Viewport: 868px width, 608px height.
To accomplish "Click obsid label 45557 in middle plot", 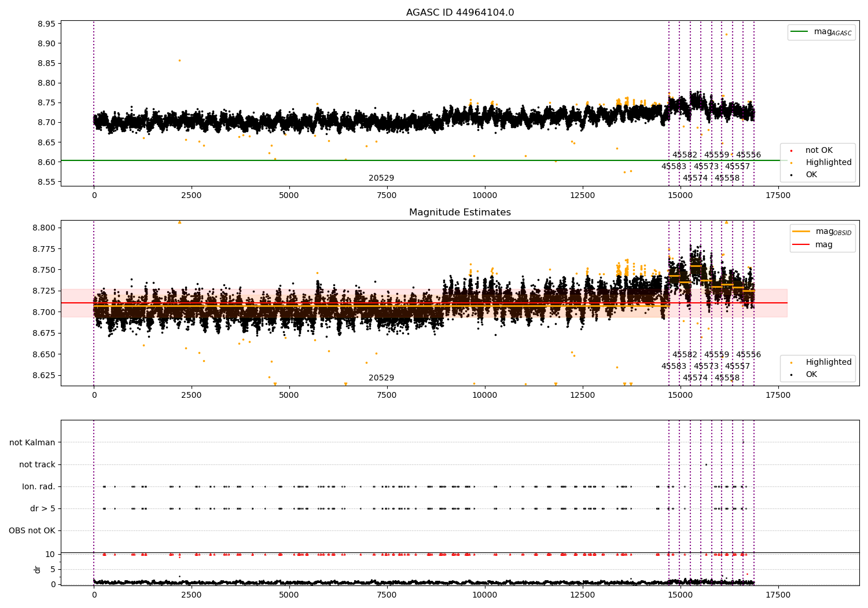I will coord(737,367).
